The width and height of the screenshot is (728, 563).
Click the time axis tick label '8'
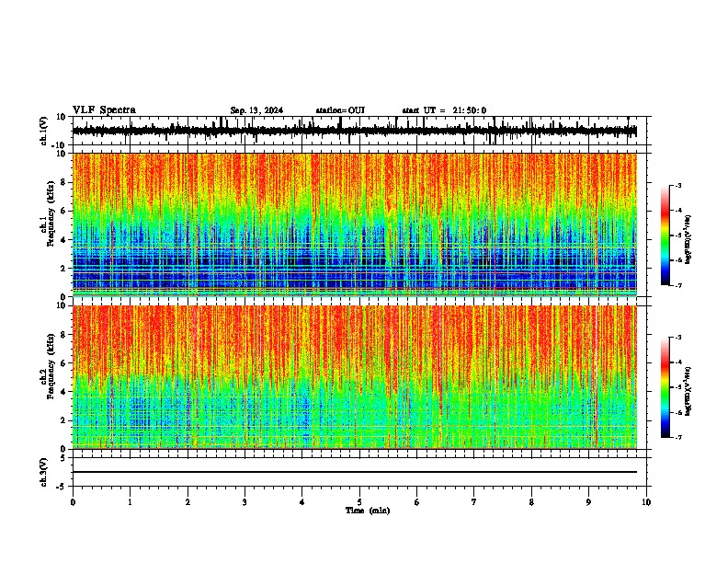pyautogui.click(x=531, y=502)
